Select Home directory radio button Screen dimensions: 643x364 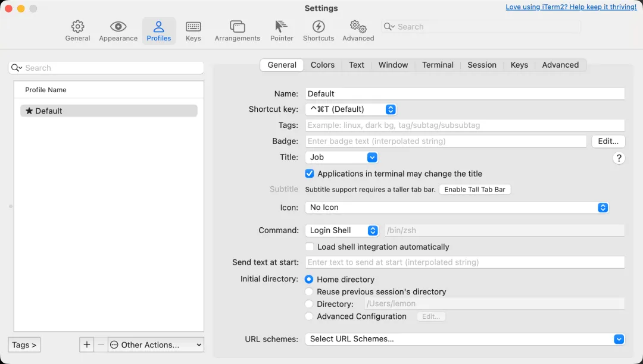(x=309, y=279)
